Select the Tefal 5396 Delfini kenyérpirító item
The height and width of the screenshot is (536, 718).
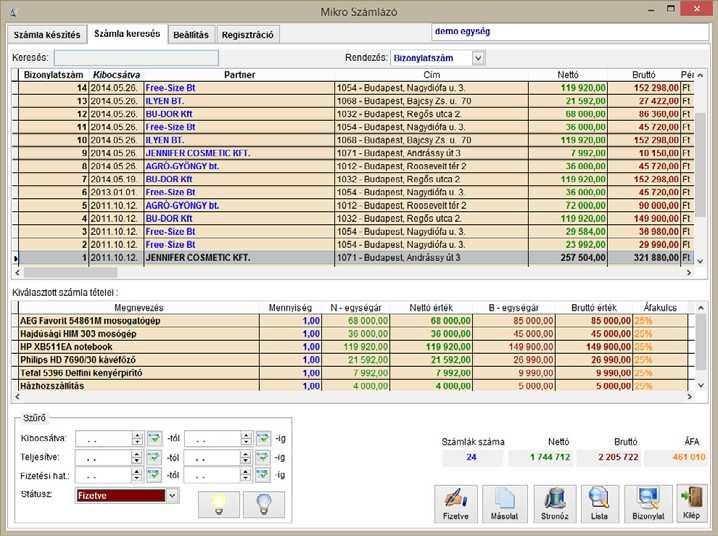click(x=354, y=373)
